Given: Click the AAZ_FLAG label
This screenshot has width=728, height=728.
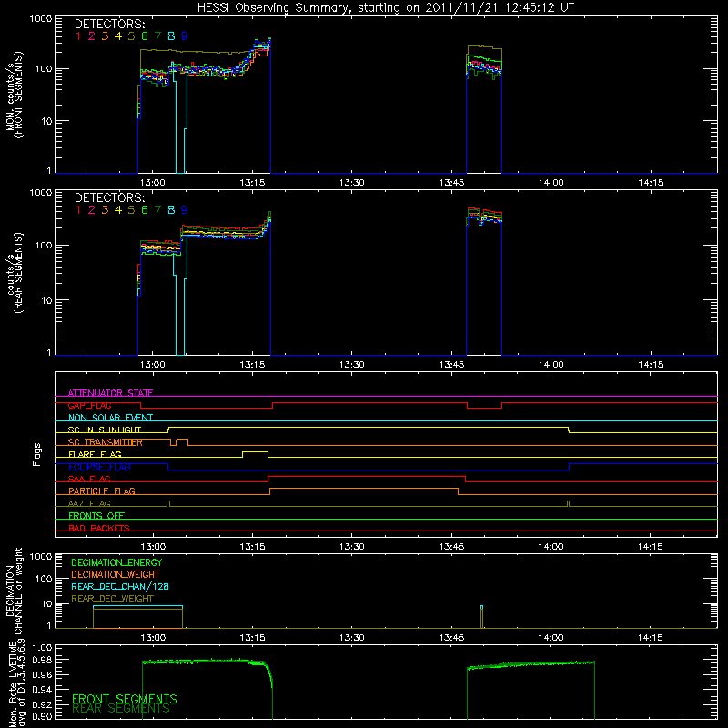Looking at the screenshot, I should click(89, 503).
